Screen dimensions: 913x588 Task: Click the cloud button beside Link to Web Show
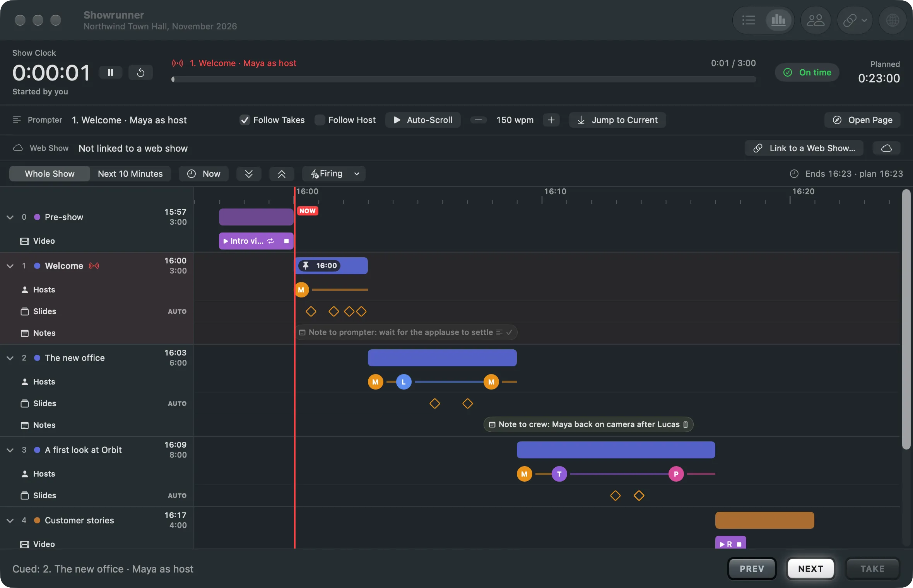click(886, 148)
